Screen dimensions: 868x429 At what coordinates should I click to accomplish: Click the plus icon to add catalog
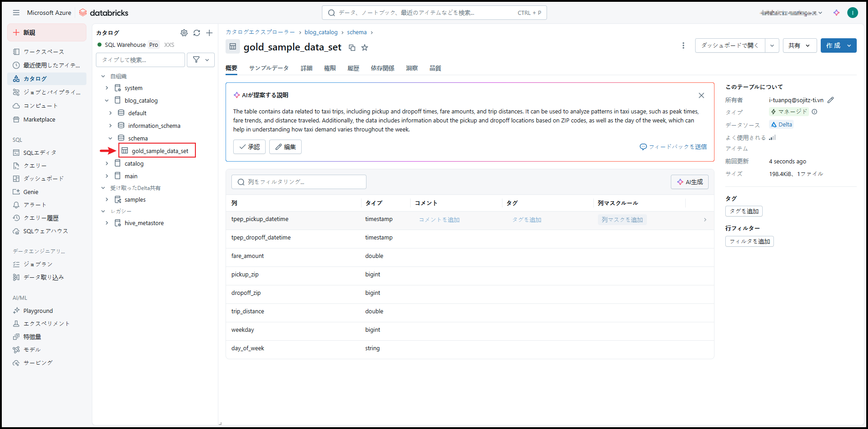coord(209,33)
